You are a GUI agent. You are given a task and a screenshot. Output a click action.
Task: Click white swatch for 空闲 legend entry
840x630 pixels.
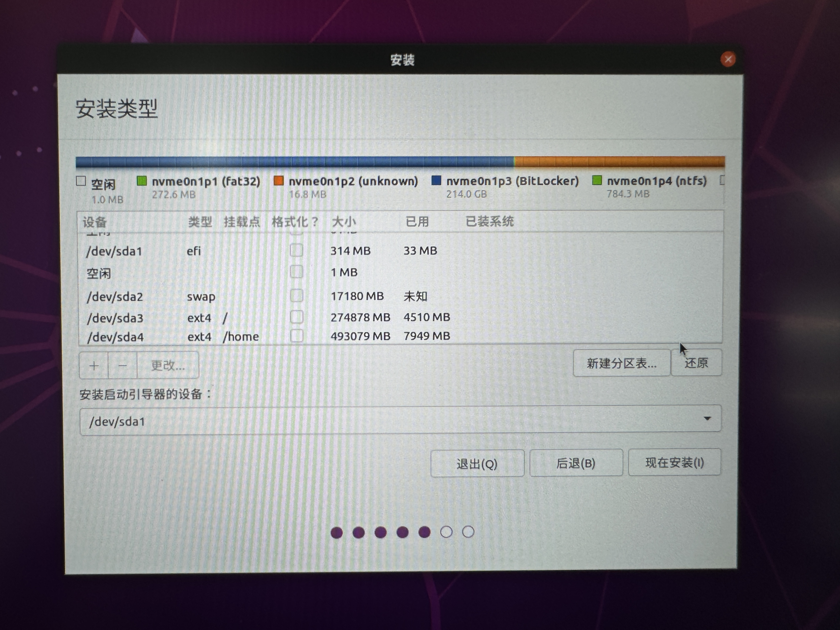(81, 181)
